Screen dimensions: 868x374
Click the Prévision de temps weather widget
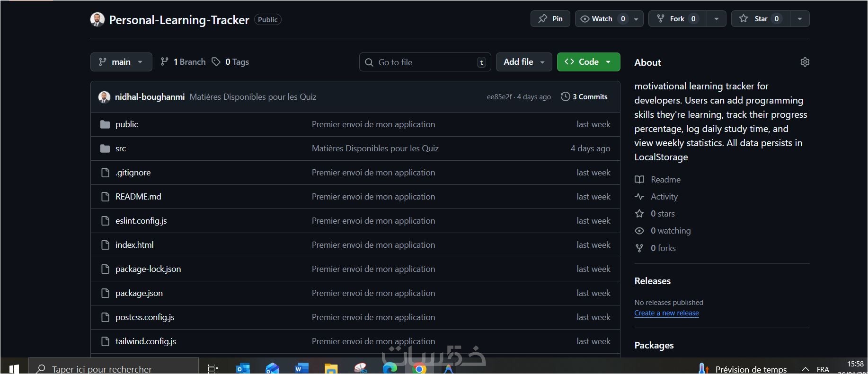coord(743,369)
